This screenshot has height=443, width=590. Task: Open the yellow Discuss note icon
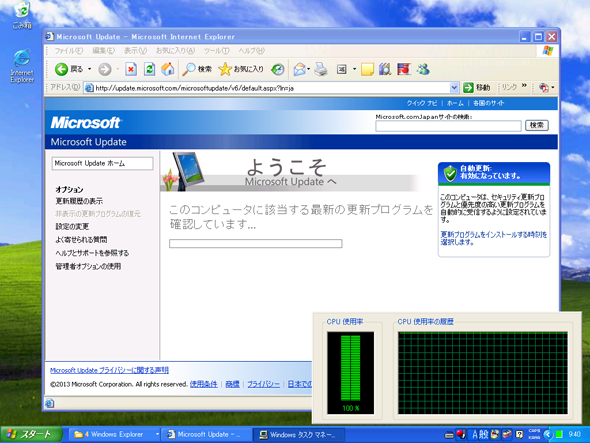point(367,69)
